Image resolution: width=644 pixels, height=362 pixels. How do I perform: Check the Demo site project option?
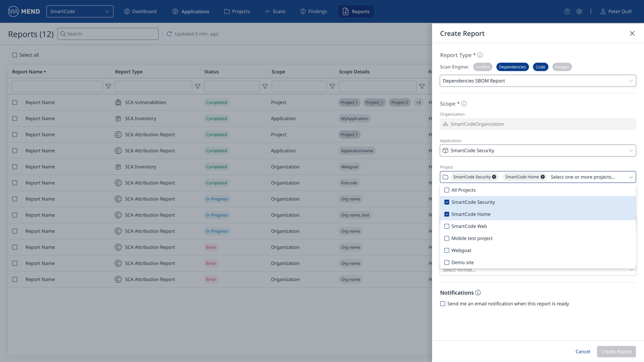447,262
